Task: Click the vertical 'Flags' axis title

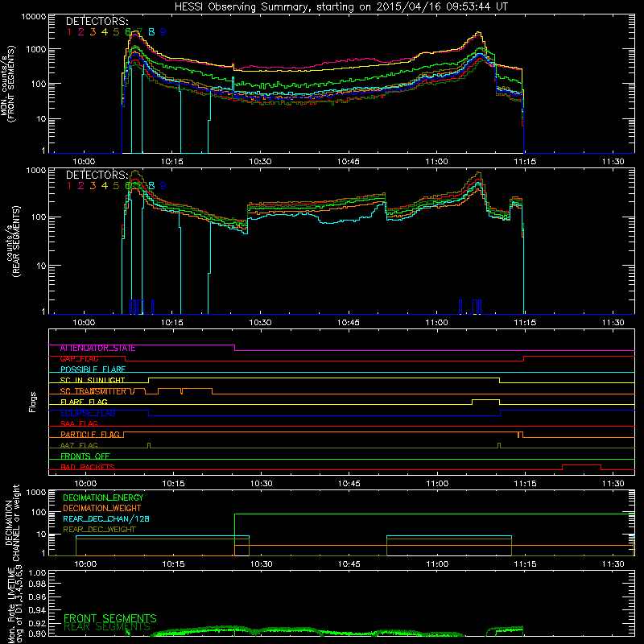Action: [33, 402]
